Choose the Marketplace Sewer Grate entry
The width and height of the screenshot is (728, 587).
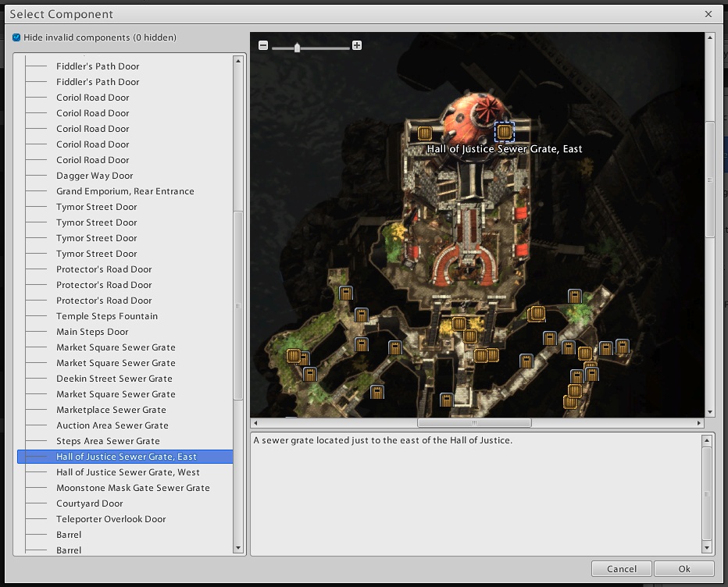click(x=111, y=410)
